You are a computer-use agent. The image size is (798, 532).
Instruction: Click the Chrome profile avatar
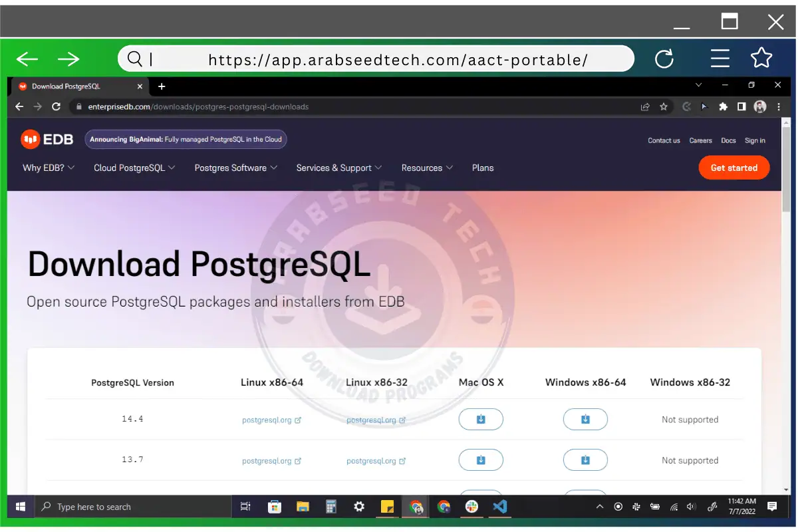click(x=760, y=106)
